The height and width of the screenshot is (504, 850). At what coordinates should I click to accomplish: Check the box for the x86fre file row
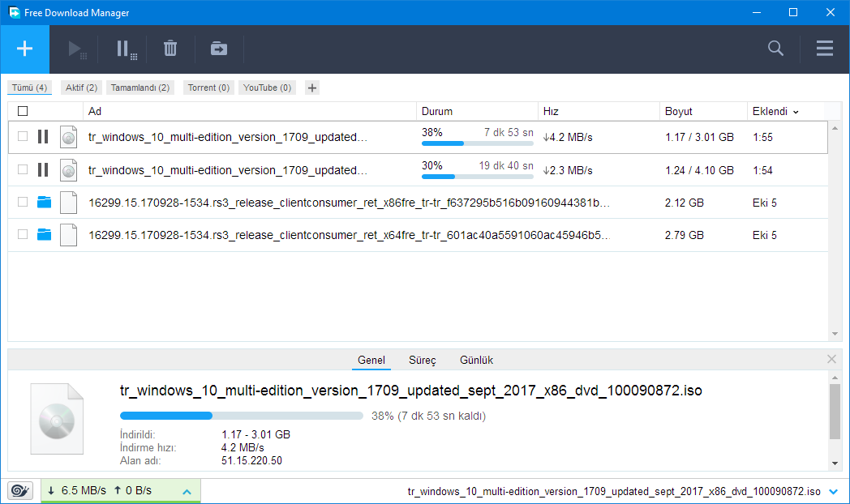22,202
